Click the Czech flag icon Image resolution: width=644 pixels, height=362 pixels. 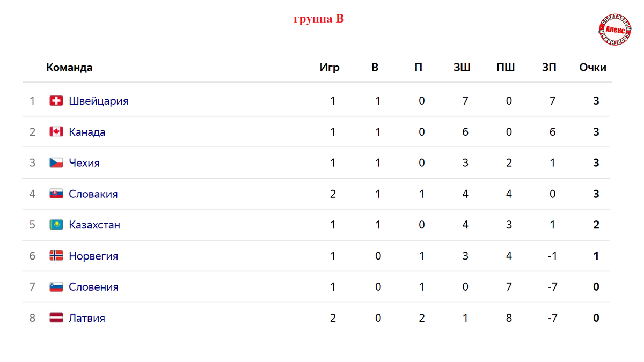(x=56, y=162)
